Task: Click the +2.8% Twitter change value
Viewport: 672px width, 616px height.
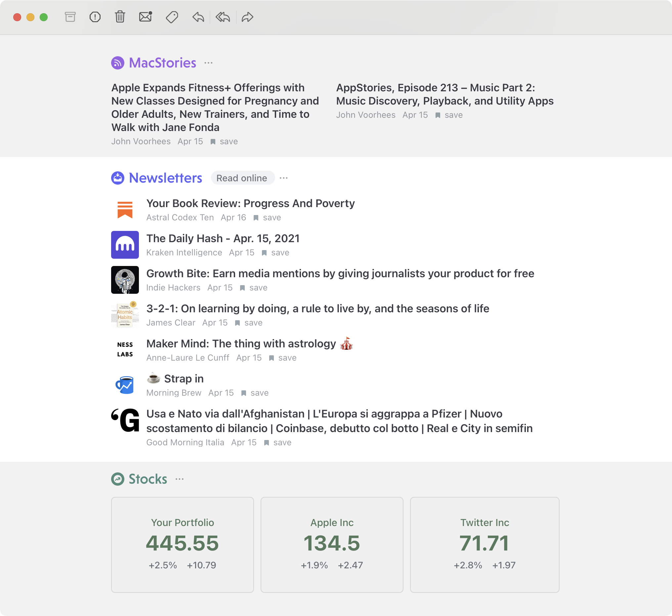Action: click(x=468, y=565)
